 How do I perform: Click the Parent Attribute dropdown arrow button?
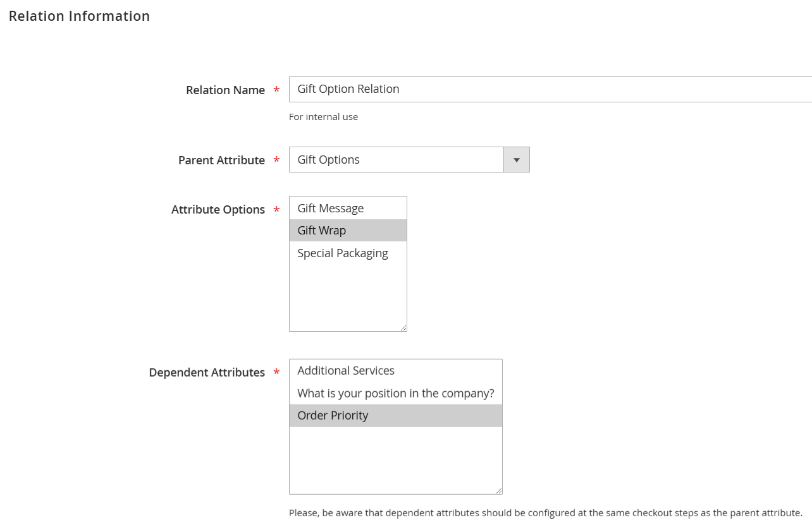point(517,160)
